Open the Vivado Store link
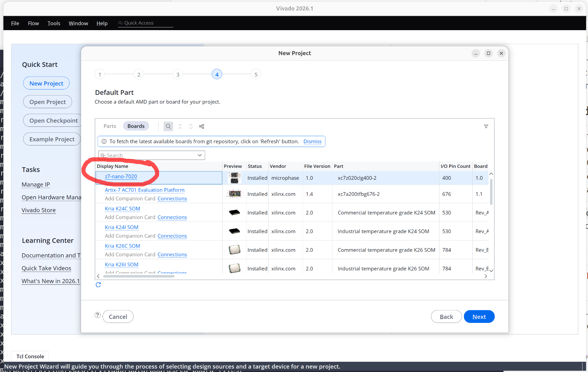 click(x=39, y=210)
